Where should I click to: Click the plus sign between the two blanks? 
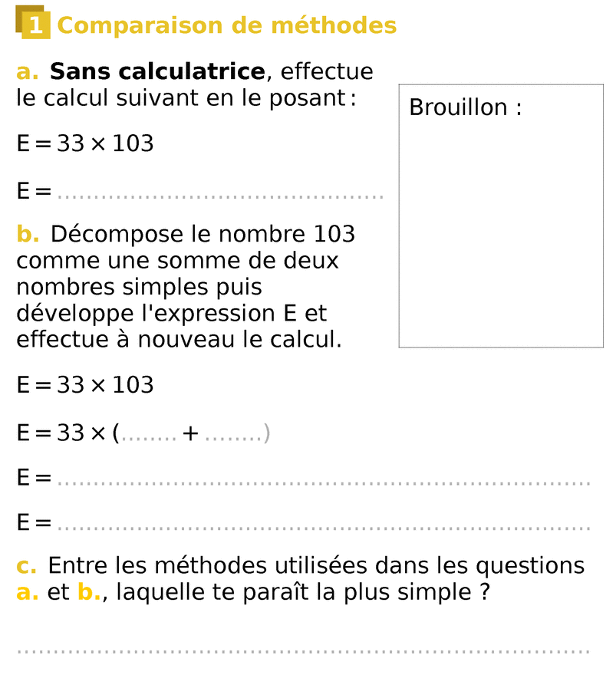pyautogui.click(x=190, y=434)
